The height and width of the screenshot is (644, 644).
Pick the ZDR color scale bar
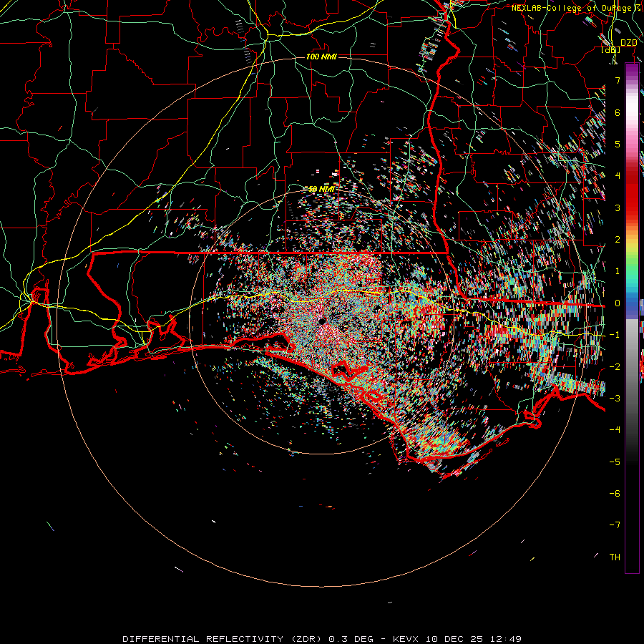632,318
